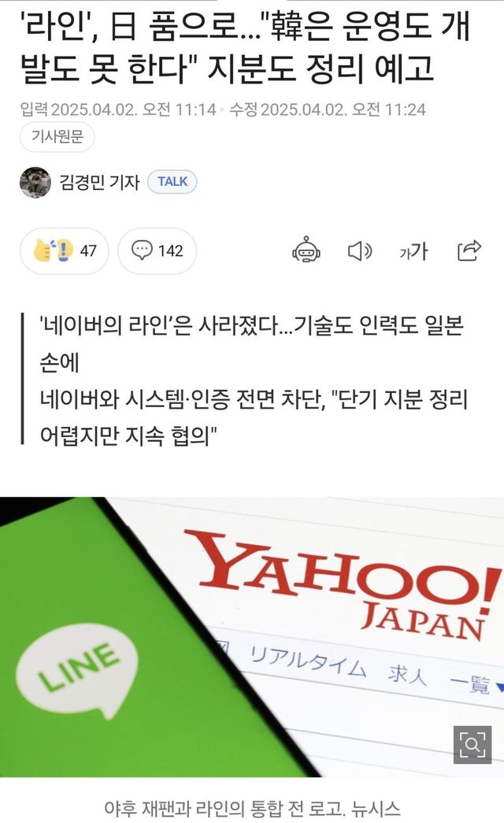Click the photo caption 뉴시스 text
Screen dimensions: 504x823
[376, 808]
